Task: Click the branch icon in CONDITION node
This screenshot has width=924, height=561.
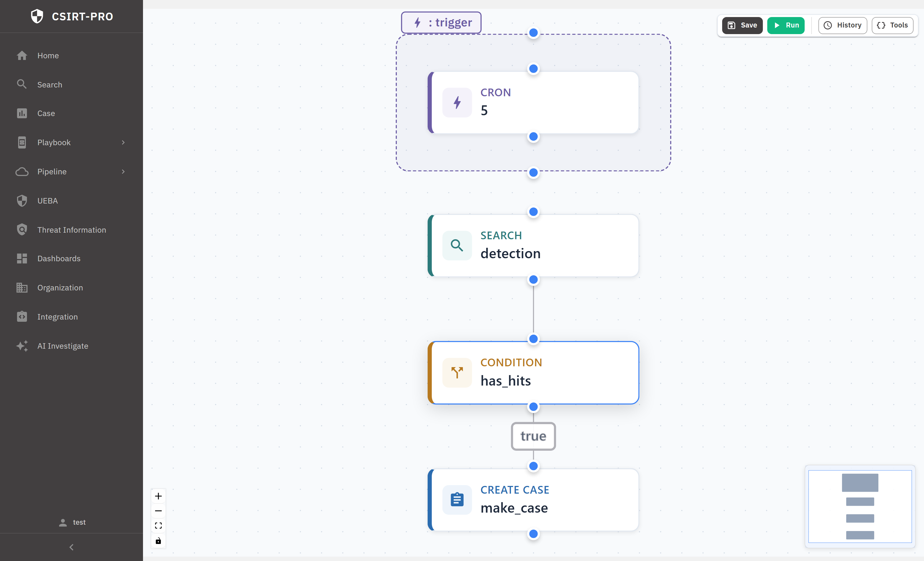Action: [457, 373]
